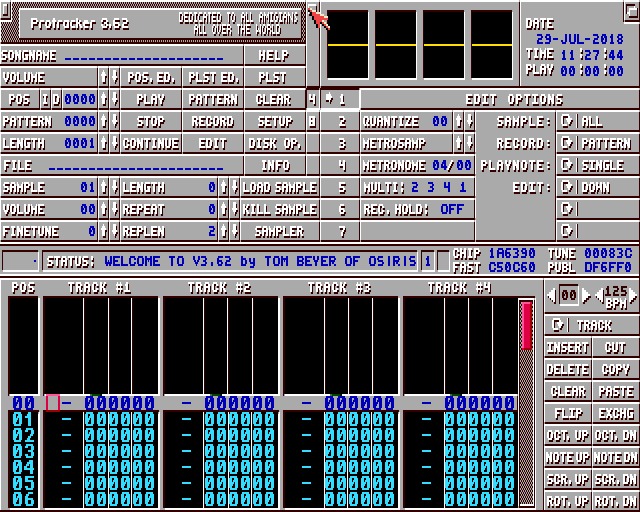Click the red pattern scrollbar handle

(527, 325)
